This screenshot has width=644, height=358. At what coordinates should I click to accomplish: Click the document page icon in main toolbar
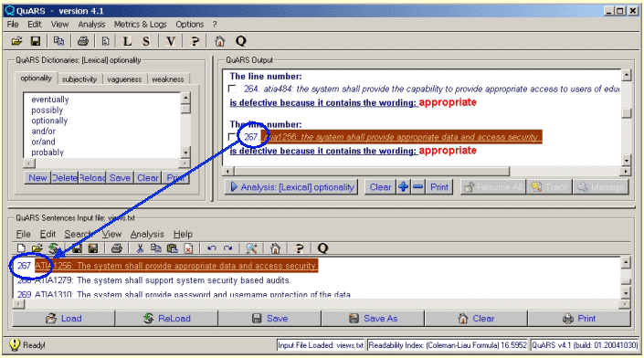click(x=106, y=41)
